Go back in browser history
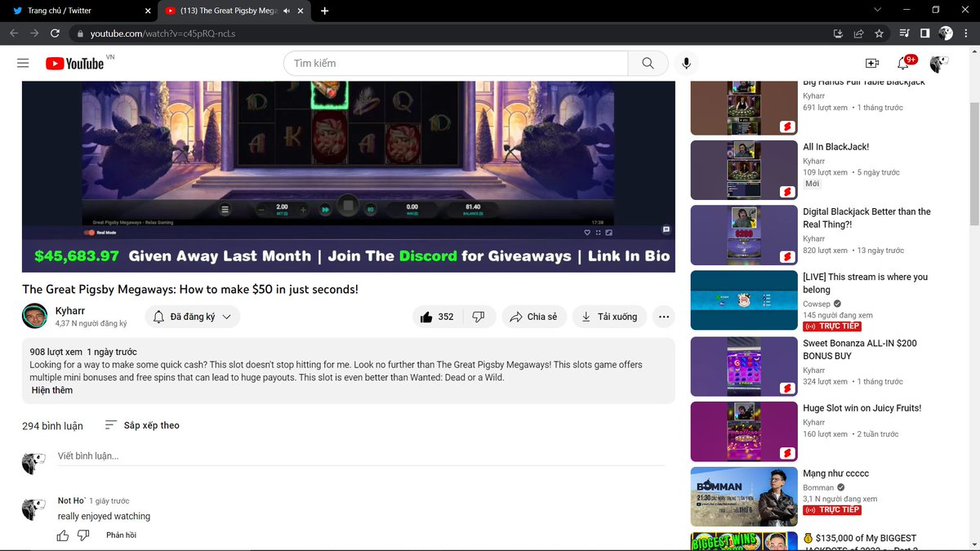 (14, 33)
